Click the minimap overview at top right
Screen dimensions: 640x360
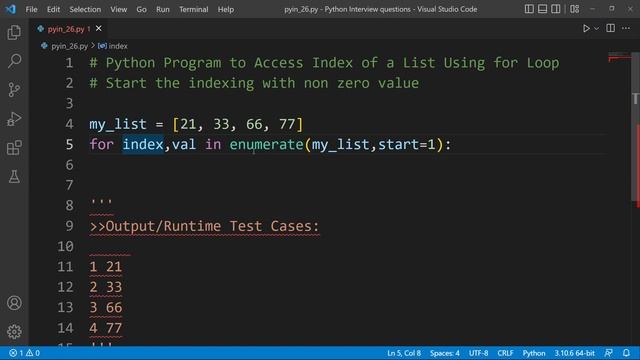click(619, 58)
